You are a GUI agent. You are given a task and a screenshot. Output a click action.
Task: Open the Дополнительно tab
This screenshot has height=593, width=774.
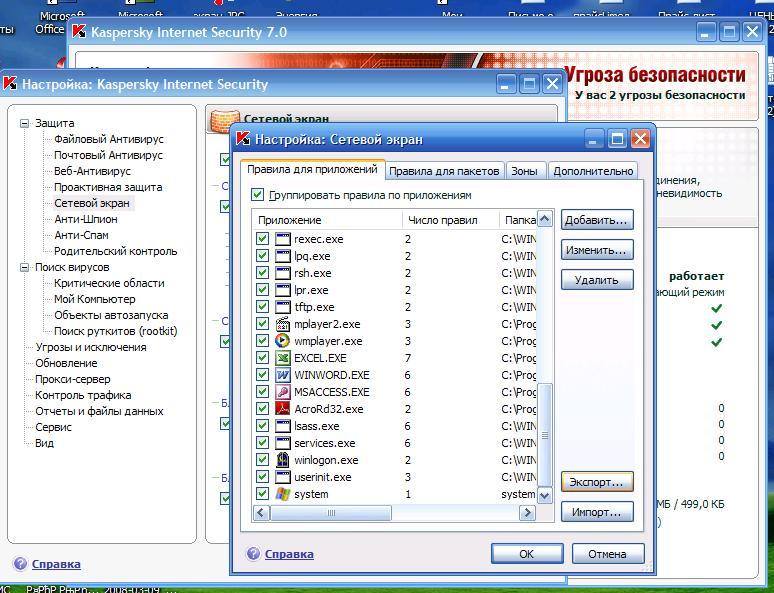(x=593, y=171)
